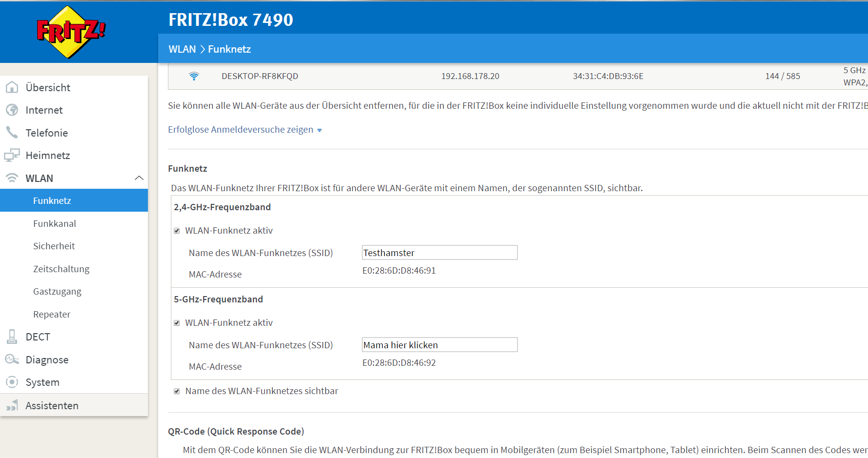Click the Funknetz section heading
Image resolution: width=868 pixels, height=458 pixels.
click(x=187, y=168)
